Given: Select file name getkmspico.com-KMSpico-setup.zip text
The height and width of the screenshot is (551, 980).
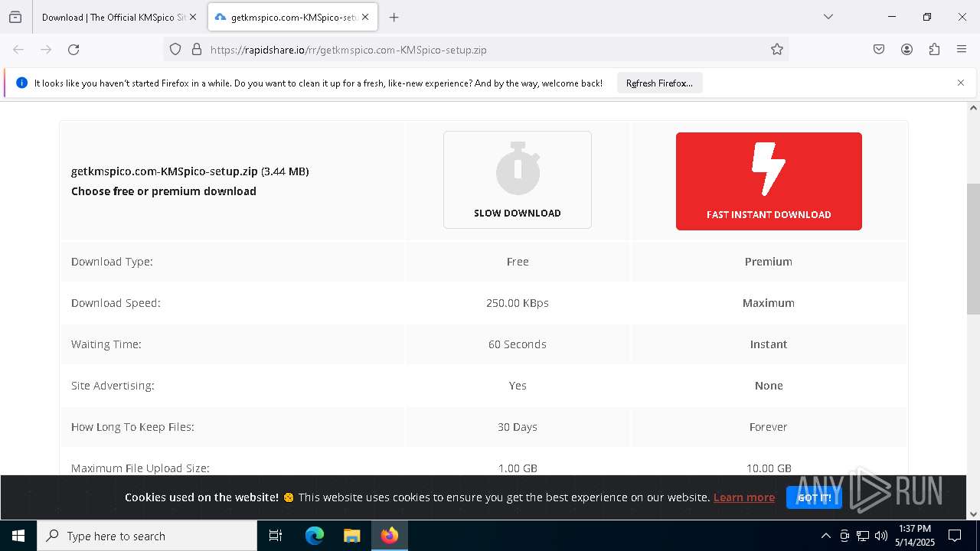Looking at the screenshot, I should pos(165,171).
